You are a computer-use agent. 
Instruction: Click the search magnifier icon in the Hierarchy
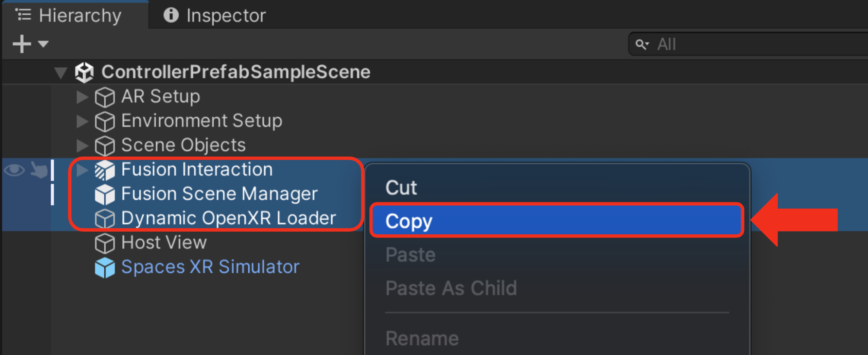(x=642, y=44)
